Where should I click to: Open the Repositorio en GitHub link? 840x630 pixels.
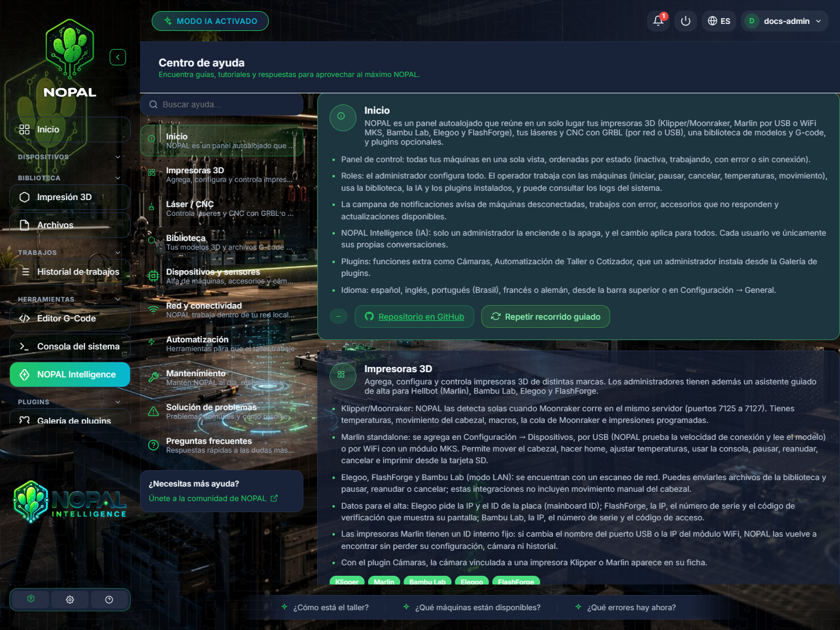(414, 317)
